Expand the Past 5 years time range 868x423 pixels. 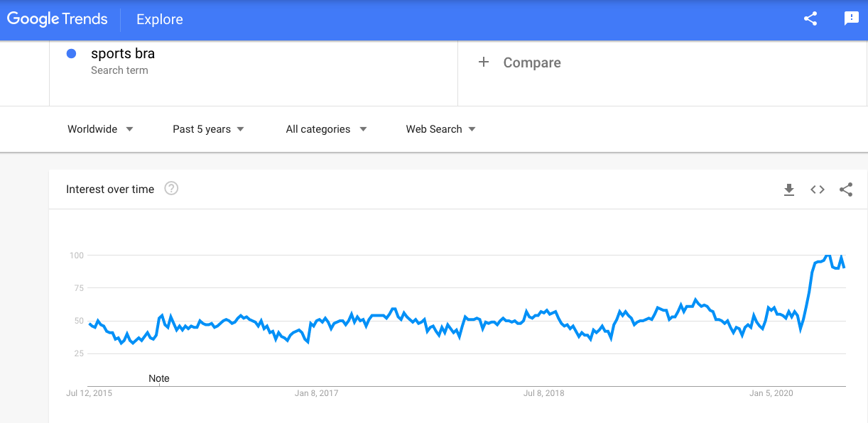point(208,129)
